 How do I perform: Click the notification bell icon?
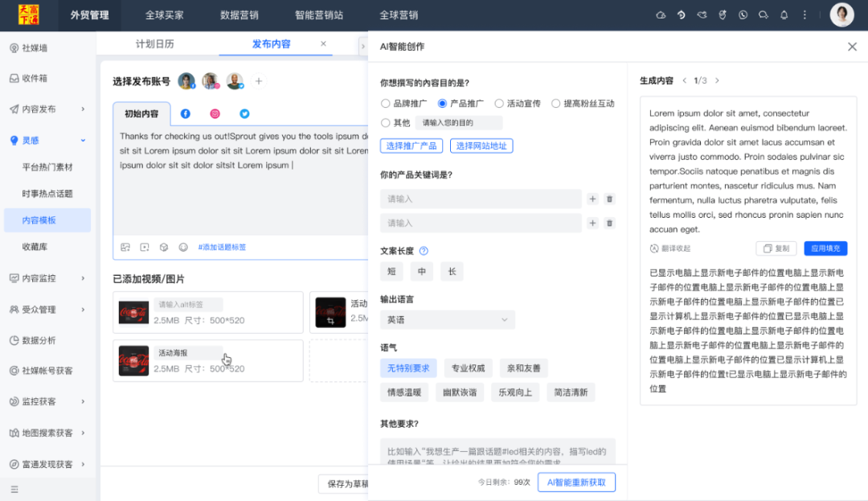[x=784, y=15]
